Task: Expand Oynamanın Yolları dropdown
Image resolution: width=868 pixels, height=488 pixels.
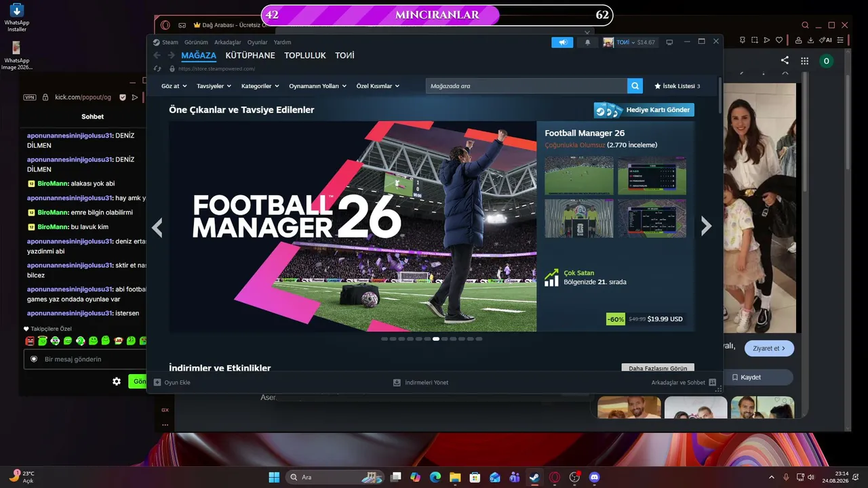Action: tap(318, 86)
